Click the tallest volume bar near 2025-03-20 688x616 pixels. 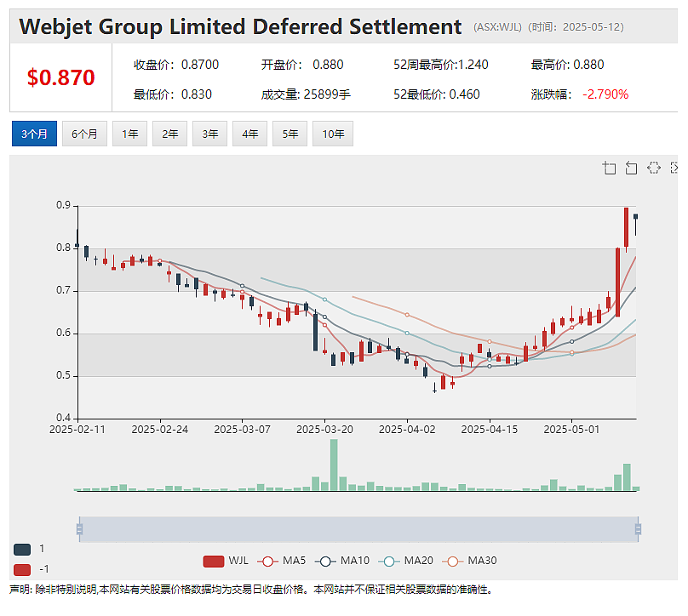[x=334, y=465]
